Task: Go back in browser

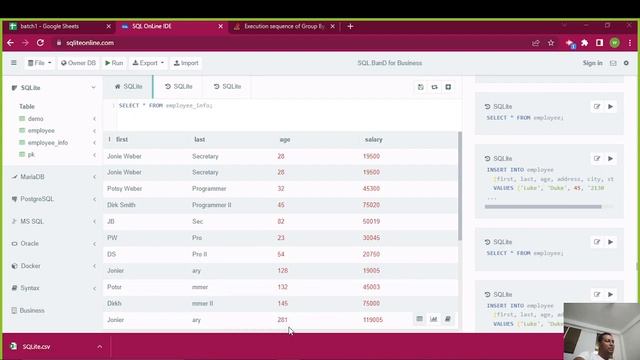Action: [11, 42]
